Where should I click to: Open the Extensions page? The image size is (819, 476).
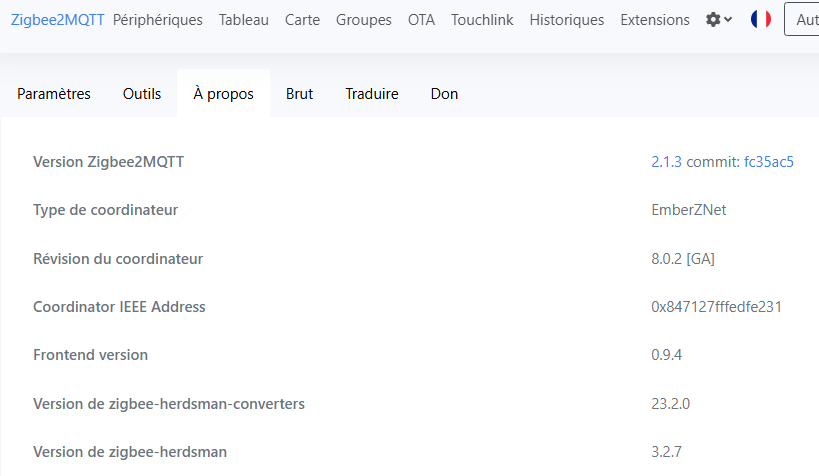click(x=655, y=20)
